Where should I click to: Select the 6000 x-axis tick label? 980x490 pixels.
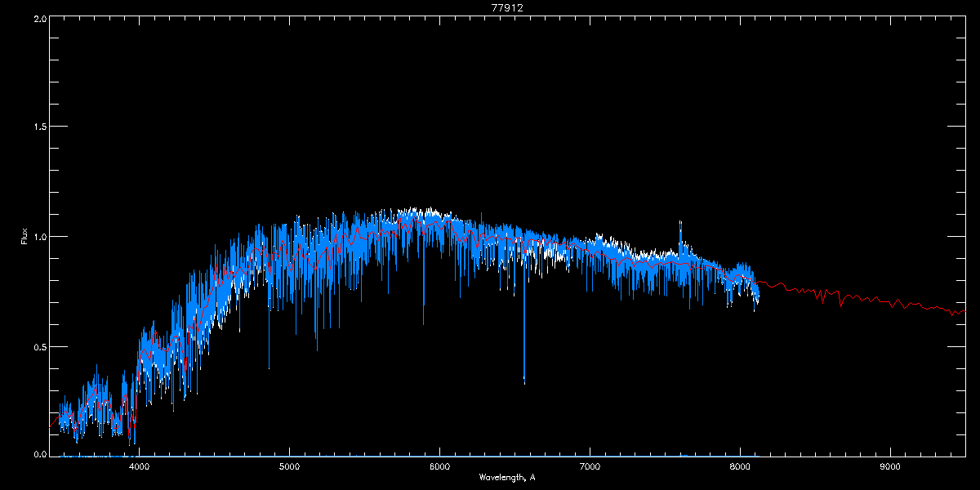coord(439,466)
